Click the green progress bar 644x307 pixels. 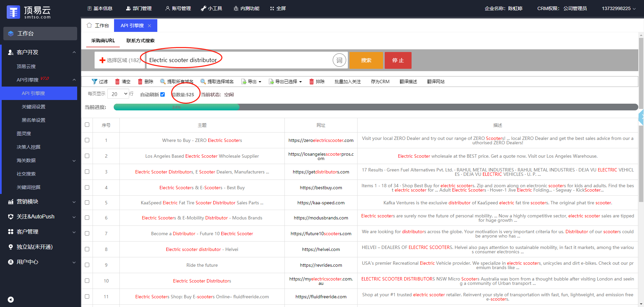click(176, 107)
